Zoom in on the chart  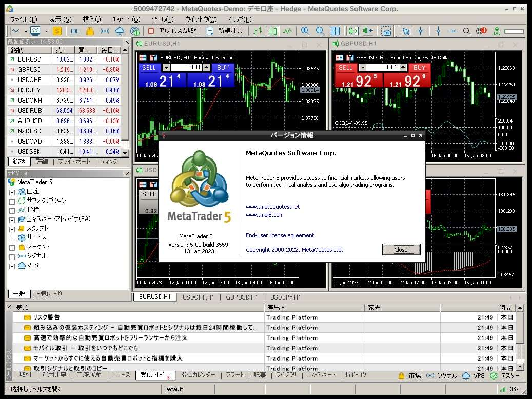tap(305, 31)
